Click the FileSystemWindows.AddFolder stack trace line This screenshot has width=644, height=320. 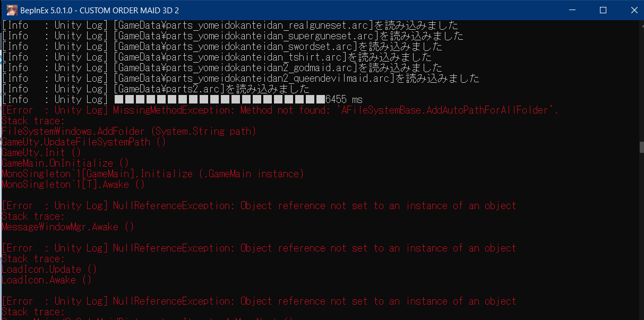pyautogui.click(x=129, y=132)
